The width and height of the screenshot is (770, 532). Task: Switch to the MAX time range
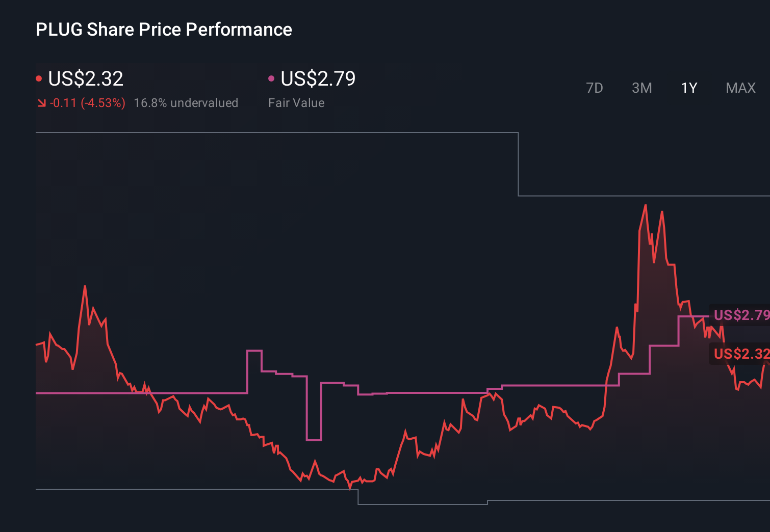tap(740, 88)
